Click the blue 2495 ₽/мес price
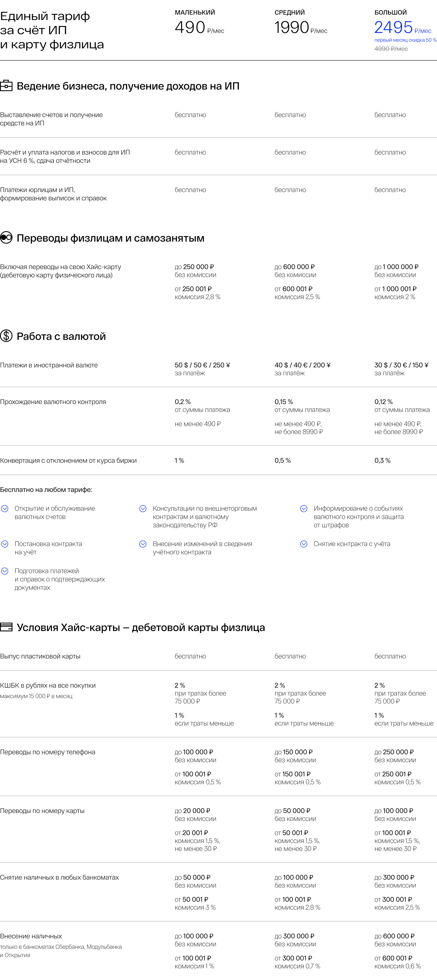 (403, 27)
